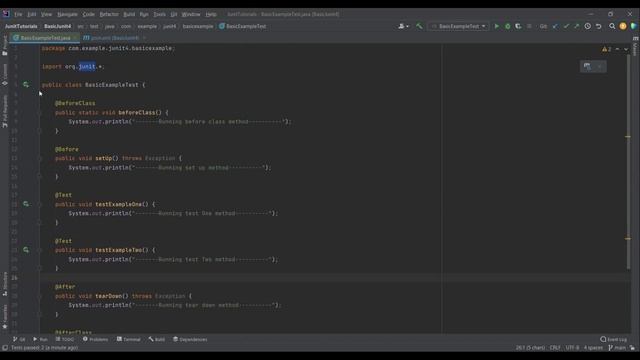Switch to the pom.xml editor tab

(114, 38)
